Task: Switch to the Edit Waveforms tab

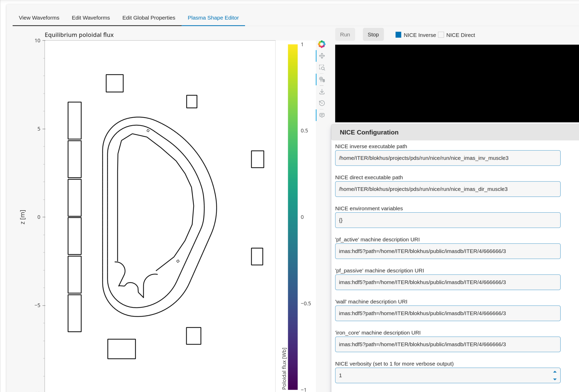Action: [x=91, y=18]
